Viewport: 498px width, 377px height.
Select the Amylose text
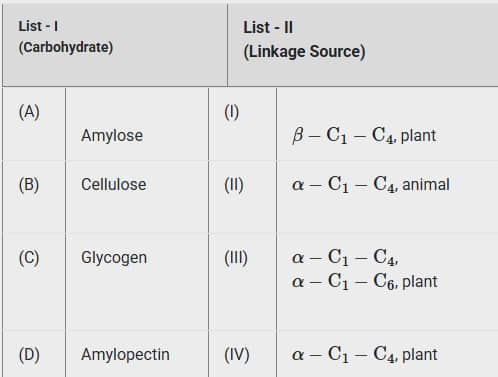(112, 136)
